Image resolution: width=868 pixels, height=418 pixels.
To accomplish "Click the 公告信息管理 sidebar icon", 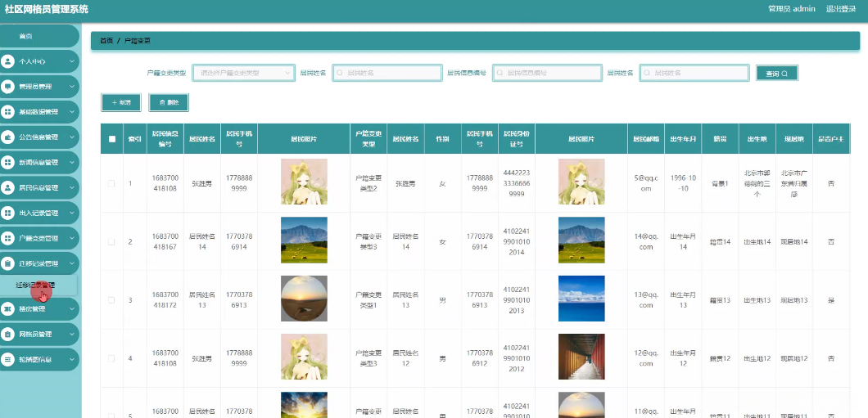I will tap(7, 137).
